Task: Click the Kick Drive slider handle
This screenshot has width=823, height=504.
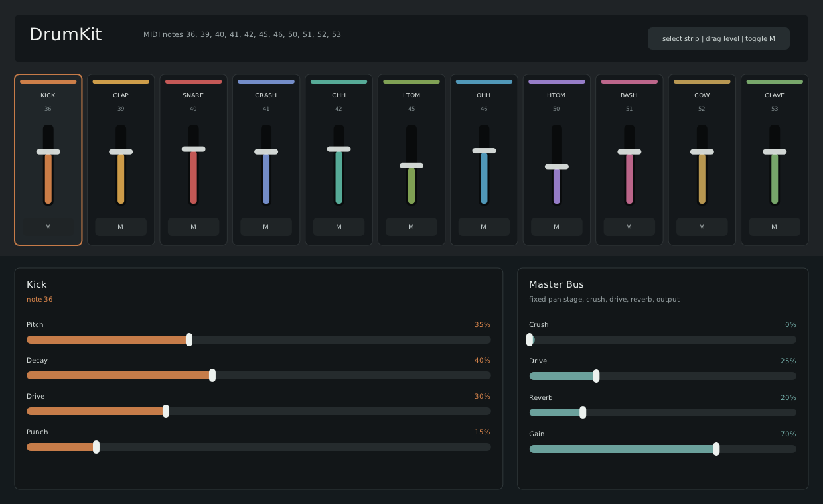Action: pos(166,411)
